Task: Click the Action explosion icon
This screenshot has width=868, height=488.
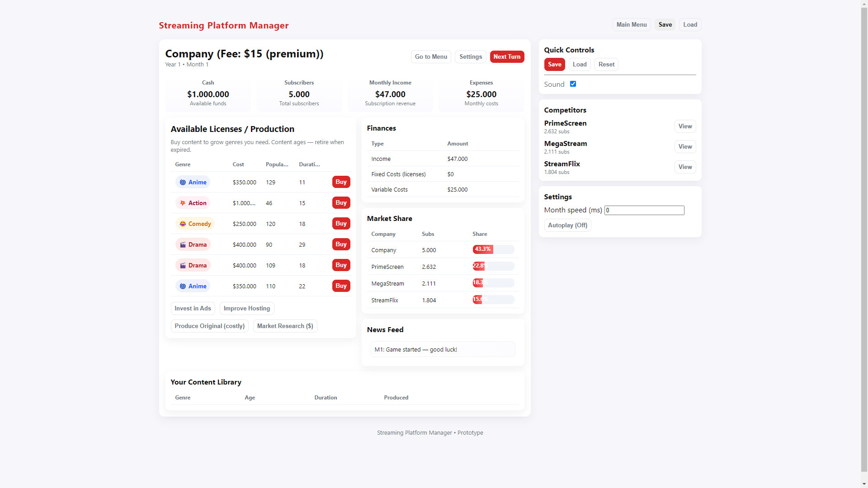Action: 183,203
